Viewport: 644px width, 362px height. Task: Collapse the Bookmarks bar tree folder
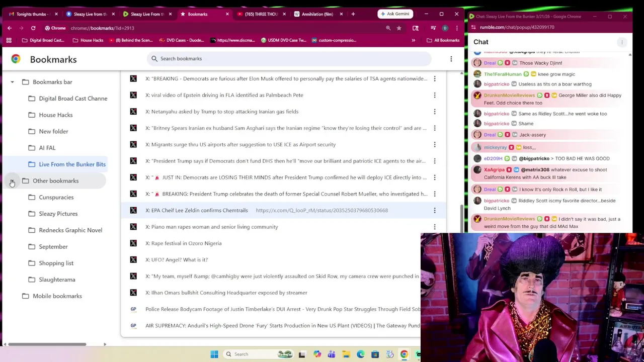point(12,82)
